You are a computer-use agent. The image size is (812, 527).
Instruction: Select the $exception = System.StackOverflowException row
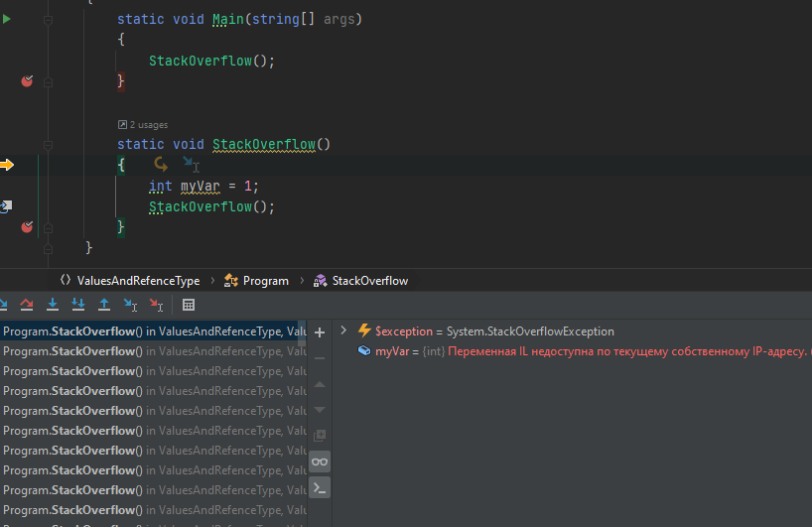click(572, 331)
